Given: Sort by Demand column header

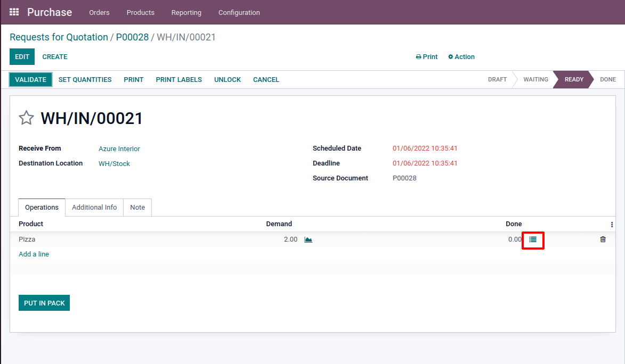Looking at the screenshot, I should pyautogui.click(x=279, y=224).
